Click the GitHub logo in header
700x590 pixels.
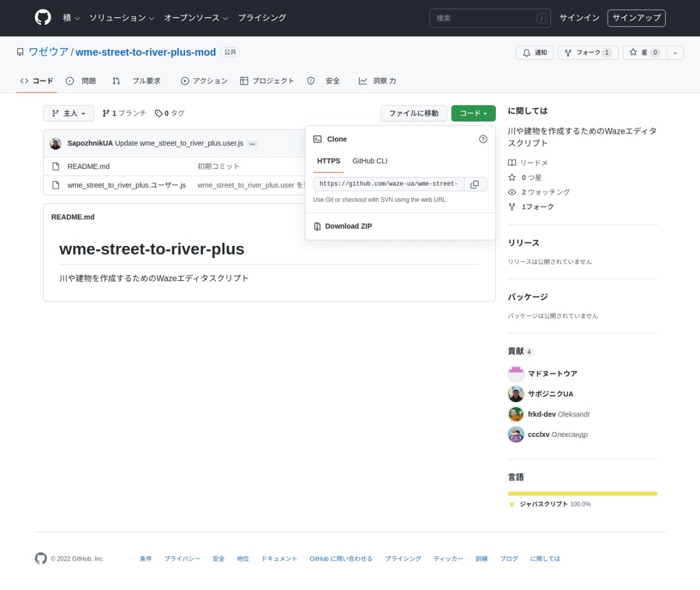click(x=43, y=18)
